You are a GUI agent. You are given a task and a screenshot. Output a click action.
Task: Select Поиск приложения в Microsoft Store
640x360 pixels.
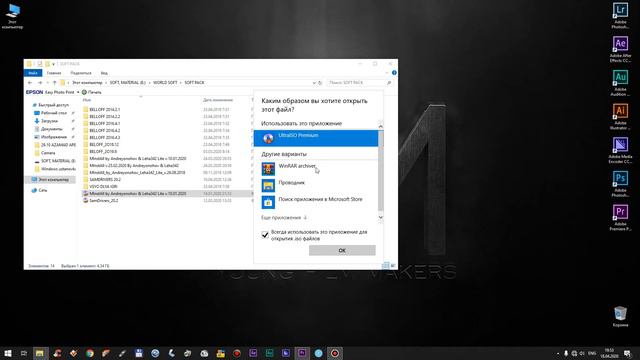click(x=316, y=202)
